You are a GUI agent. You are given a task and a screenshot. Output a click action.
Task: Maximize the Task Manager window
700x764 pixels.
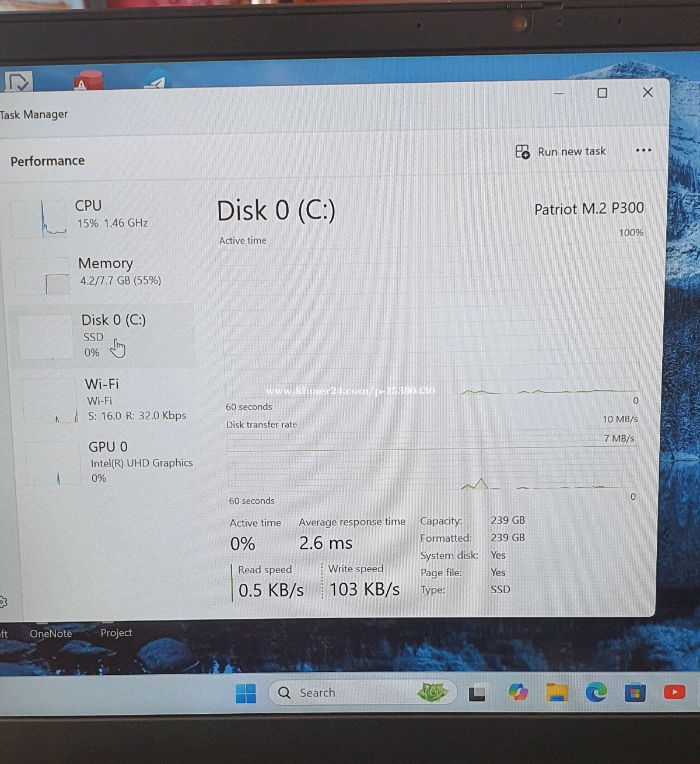[603, 93]
